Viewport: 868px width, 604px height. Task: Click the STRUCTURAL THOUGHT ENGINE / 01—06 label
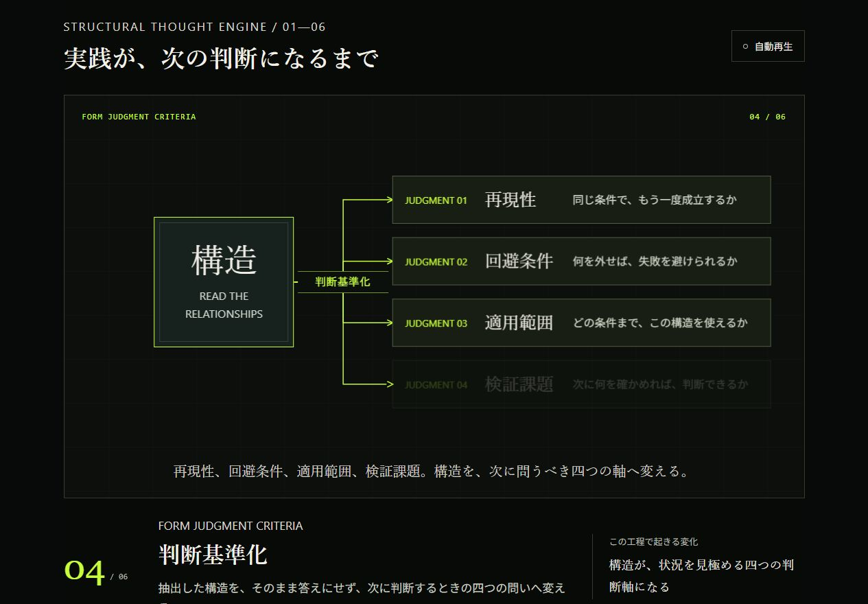coord(194,27)
